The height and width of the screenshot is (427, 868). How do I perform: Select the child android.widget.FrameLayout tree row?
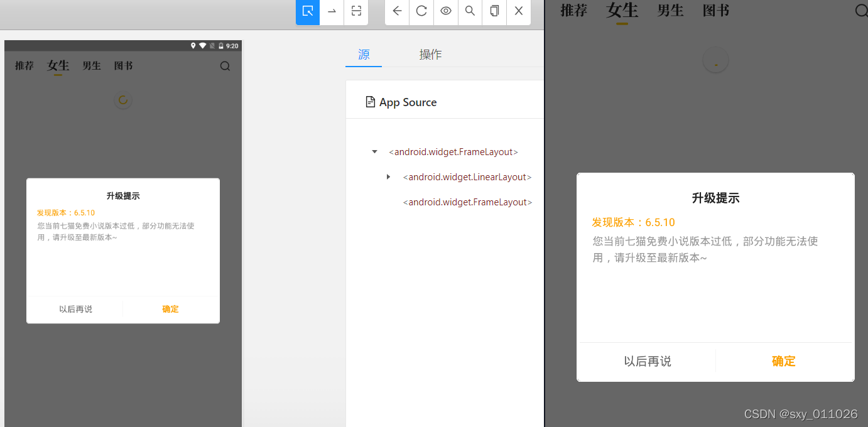tap(467, 202)
